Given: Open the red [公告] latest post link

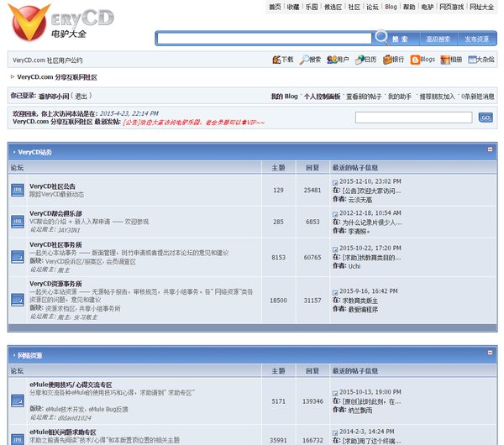Looking at the screenshot, I should pyautogui.click(x=193, y=123).
